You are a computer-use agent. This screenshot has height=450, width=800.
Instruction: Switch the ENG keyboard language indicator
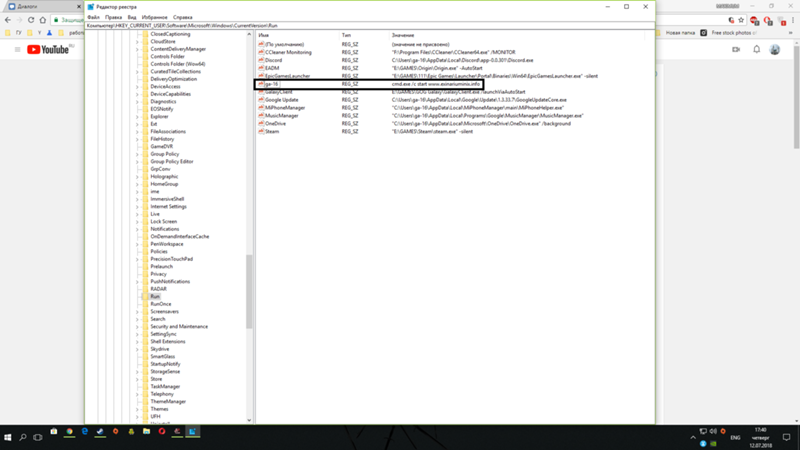click(735, 438)
